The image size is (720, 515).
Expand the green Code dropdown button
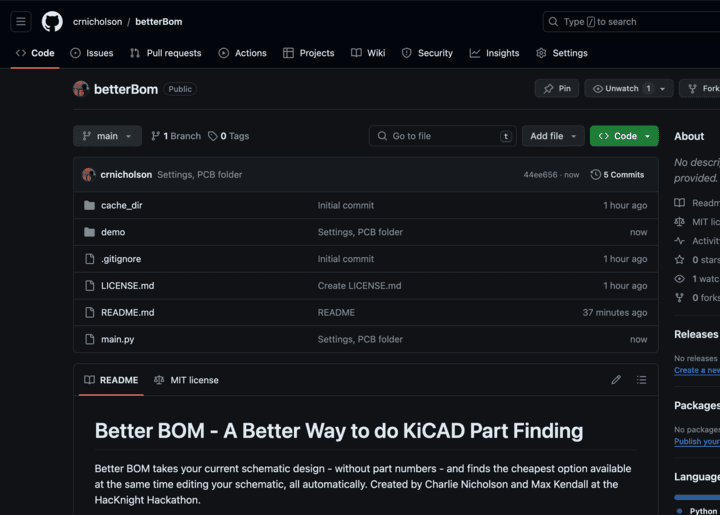(624, 136)
